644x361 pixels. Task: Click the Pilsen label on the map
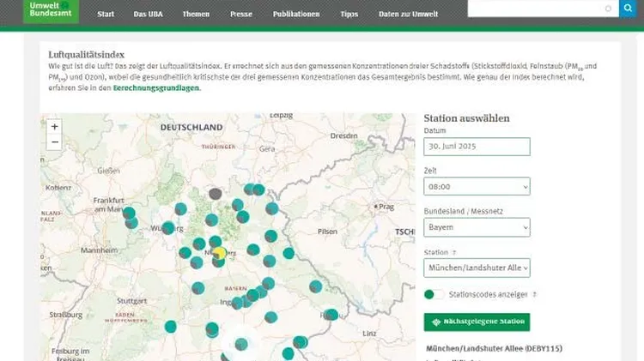tap(327, 232)
